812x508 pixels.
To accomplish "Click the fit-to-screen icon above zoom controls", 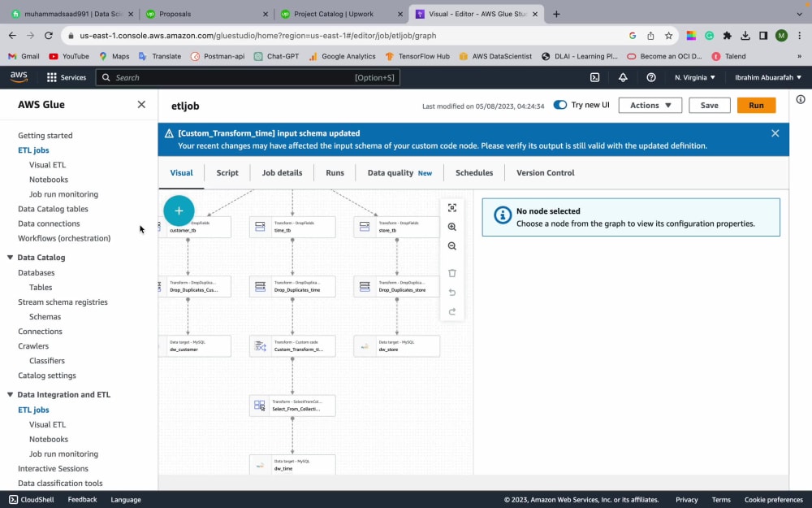I will coord(452,207).
